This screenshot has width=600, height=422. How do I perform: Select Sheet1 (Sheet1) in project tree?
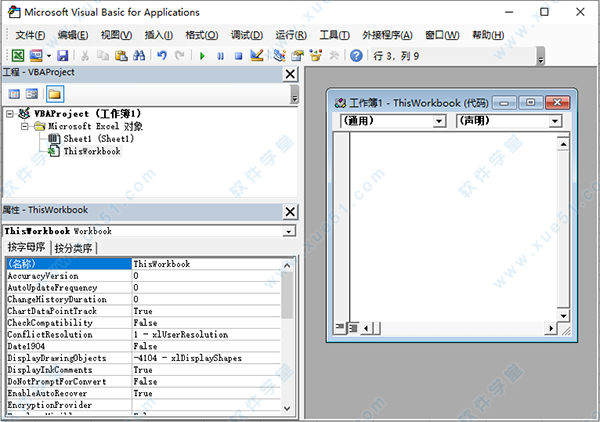click(x=99, y=138)
